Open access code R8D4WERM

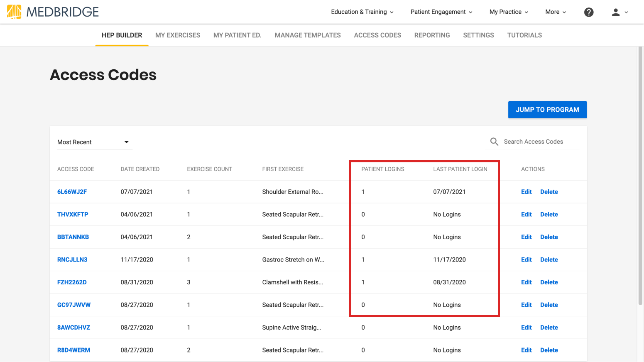click(73, 350)
